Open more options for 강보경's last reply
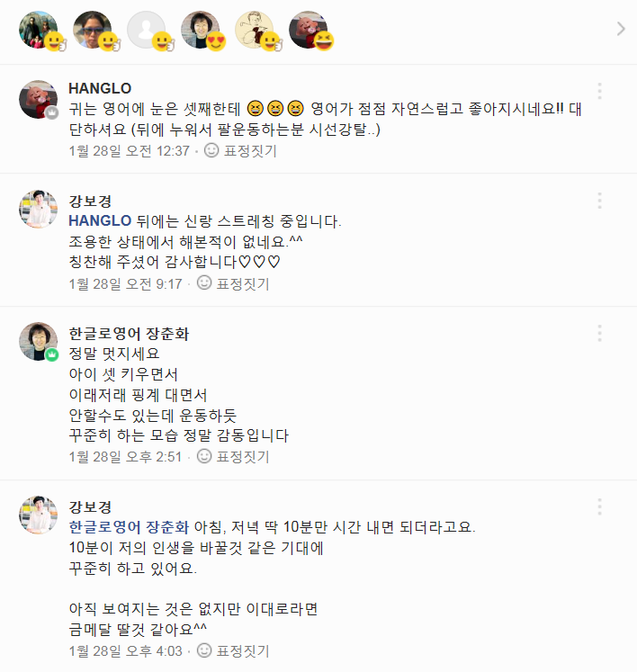The width and height of the screenshot is (637, 672). (599, 506)
